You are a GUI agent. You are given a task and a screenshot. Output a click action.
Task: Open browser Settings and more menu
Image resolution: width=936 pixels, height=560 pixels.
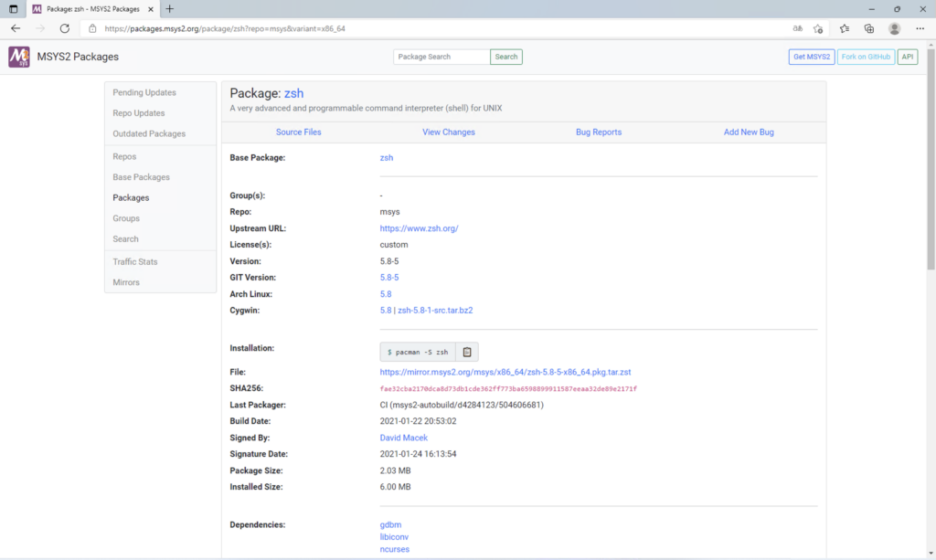(920, 28)
